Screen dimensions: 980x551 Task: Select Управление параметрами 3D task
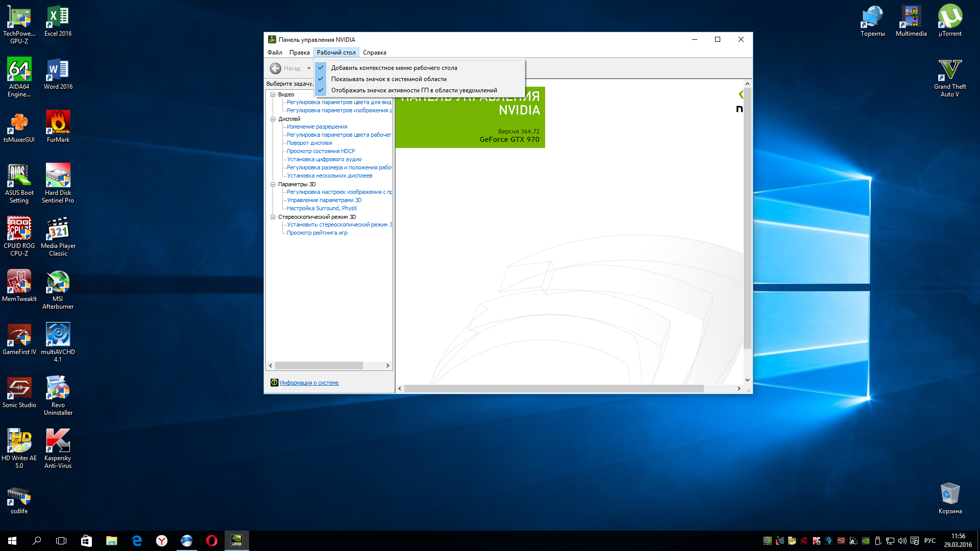point(324,200)
